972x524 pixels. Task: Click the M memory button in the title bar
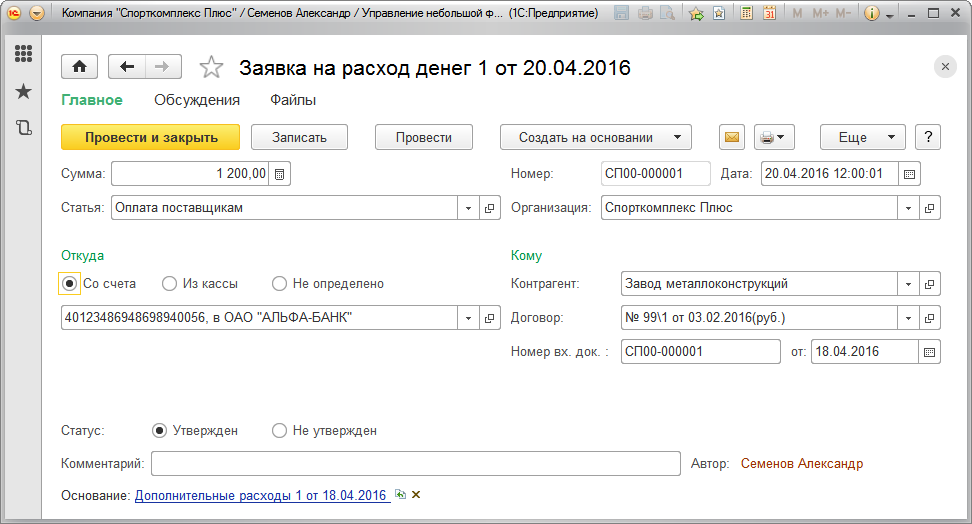pos(797,13)
